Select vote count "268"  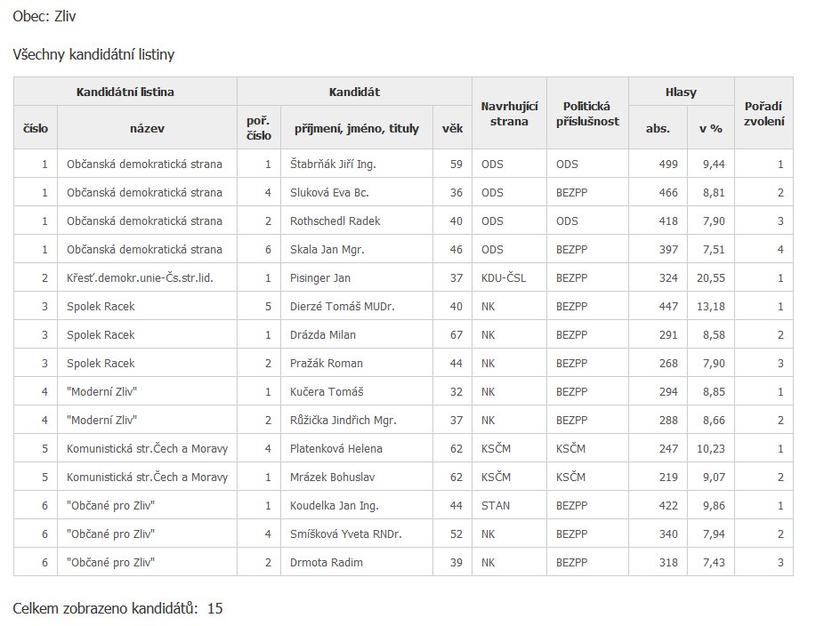pos(668,363)
